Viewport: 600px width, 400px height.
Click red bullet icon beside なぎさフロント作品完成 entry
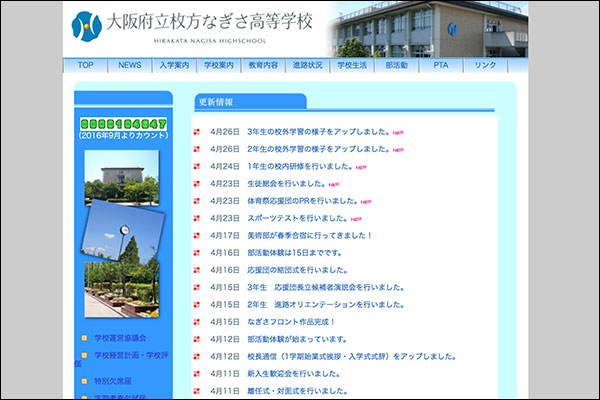point(197,322)
